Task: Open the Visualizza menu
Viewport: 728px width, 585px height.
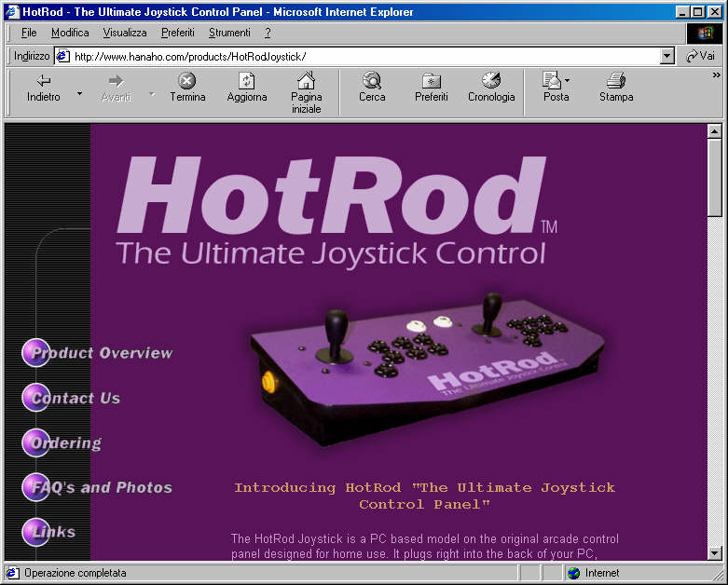Action: tap(125, 33)
